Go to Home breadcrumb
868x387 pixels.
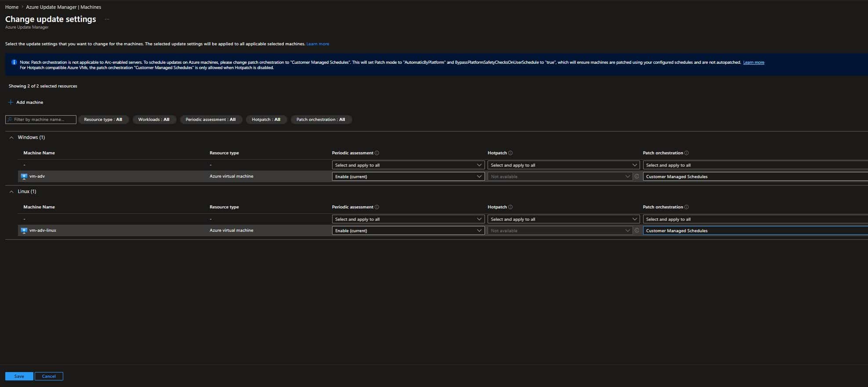click(12, 7)
